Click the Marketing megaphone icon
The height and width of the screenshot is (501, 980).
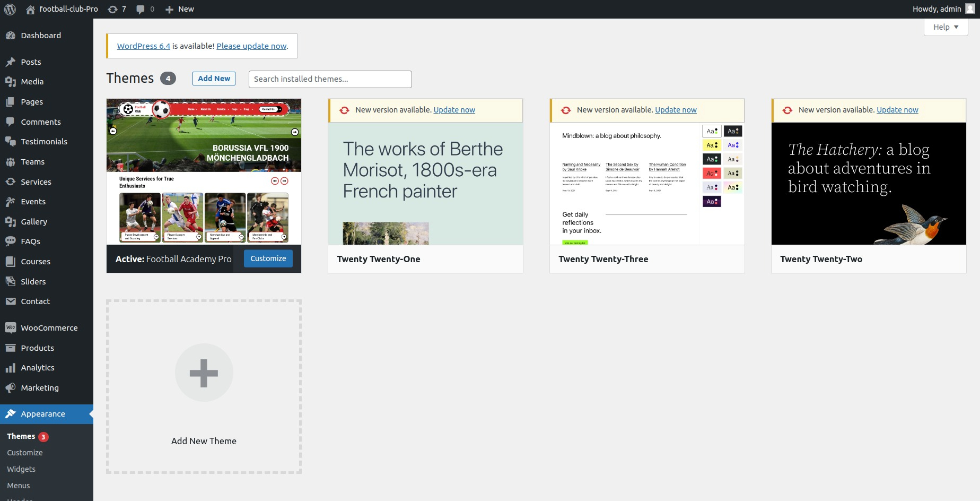11,388
